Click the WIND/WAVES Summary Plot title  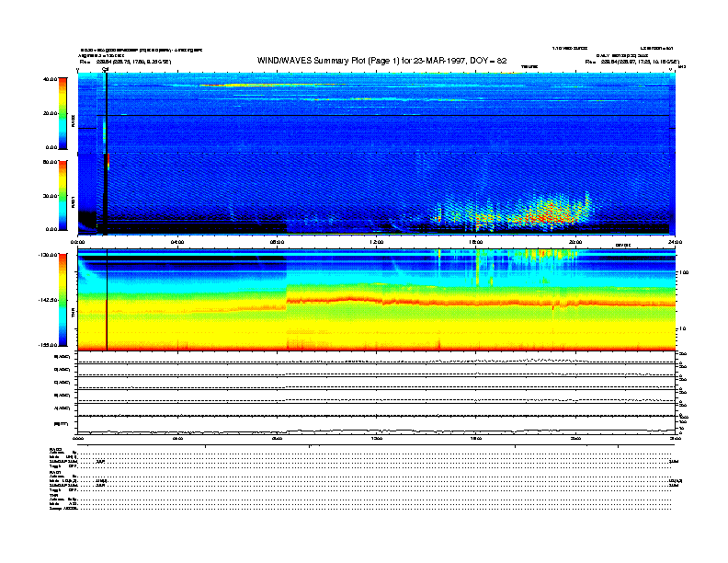(381, 61)
